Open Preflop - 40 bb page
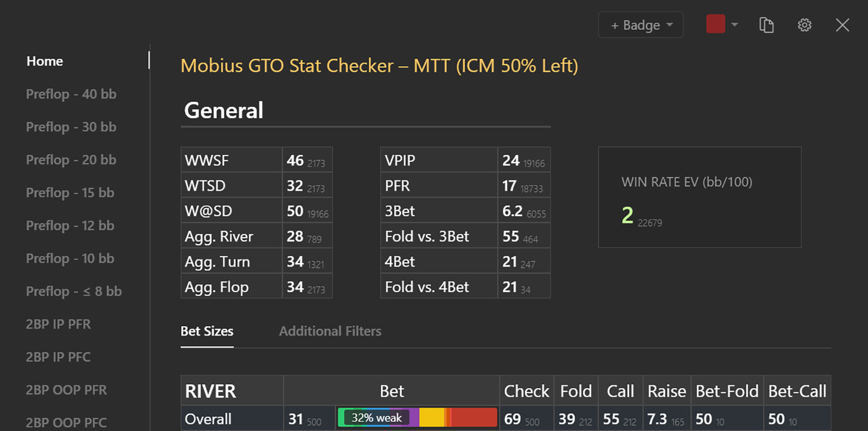 tap(71, 94)
